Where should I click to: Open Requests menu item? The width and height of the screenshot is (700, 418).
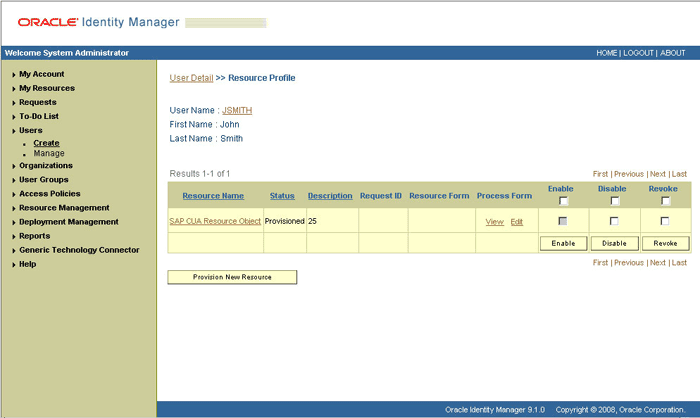(x=38, y=102)
